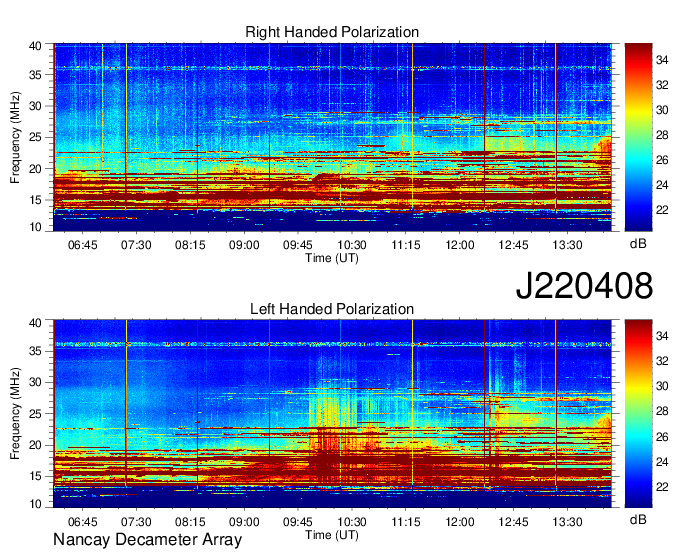Click Frequency (MHz) label of Left Handed plot
This screenshot has width=680, height=552.
[15, 414]
